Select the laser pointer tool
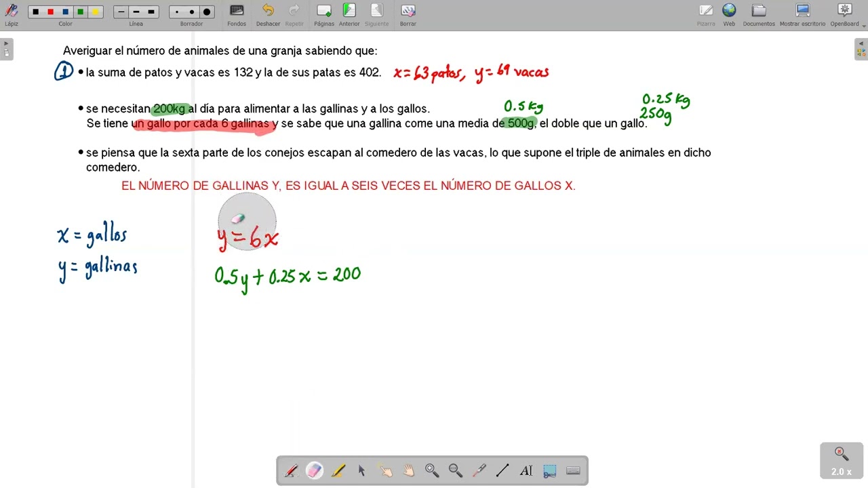The height and width of the screenshot is (488, 868). [479, 470]
